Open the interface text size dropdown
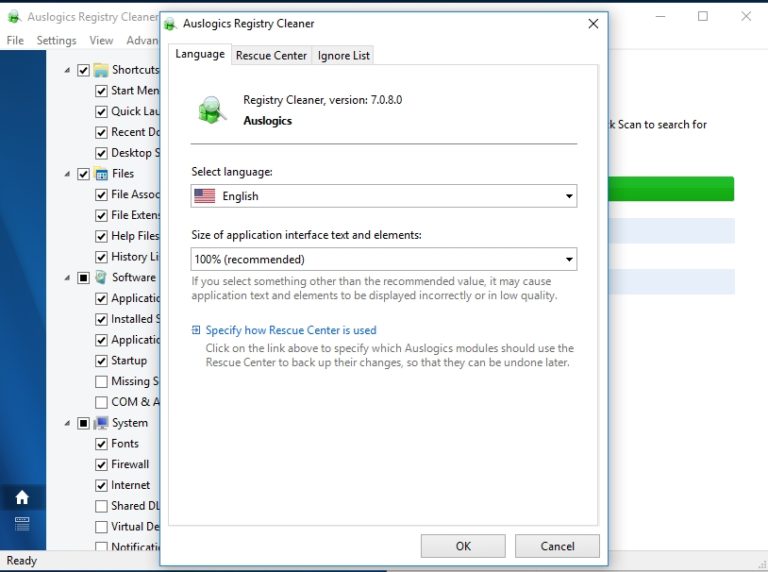768x572 pixels. coord(384,259)
